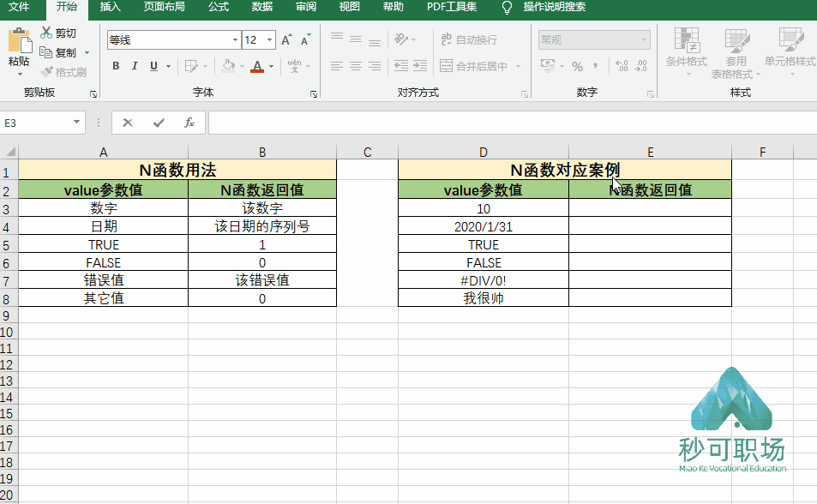
Task: Click the cell borders icon
Action: 191,66
